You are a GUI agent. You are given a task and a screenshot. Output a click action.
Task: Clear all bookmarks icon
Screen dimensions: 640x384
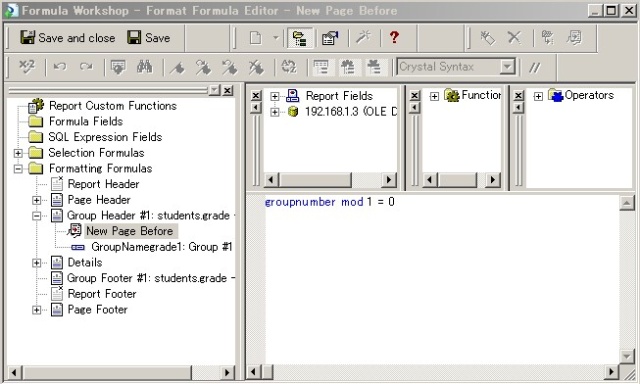(256, 67)
